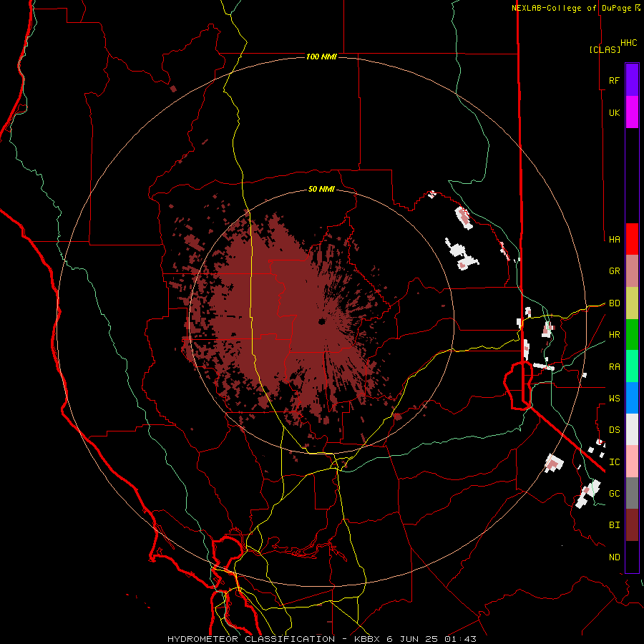
Task: Click the 'RA' legend label
Action: [x=614, y=367]
